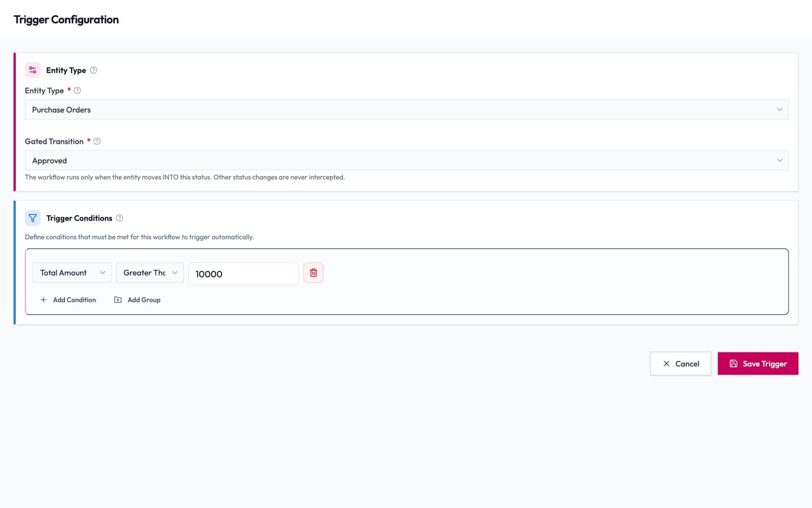Expand the Greater Than operator dropdown

(150, 273)
